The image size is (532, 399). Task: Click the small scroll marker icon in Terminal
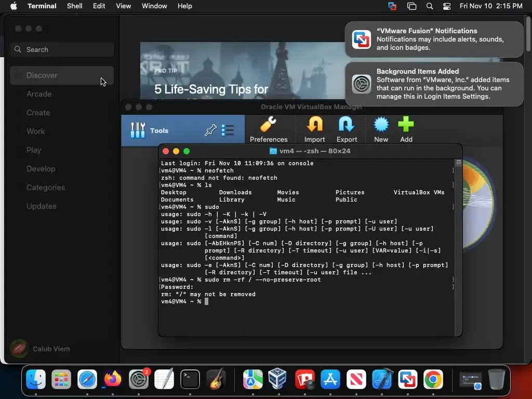[x=458, y=163]
